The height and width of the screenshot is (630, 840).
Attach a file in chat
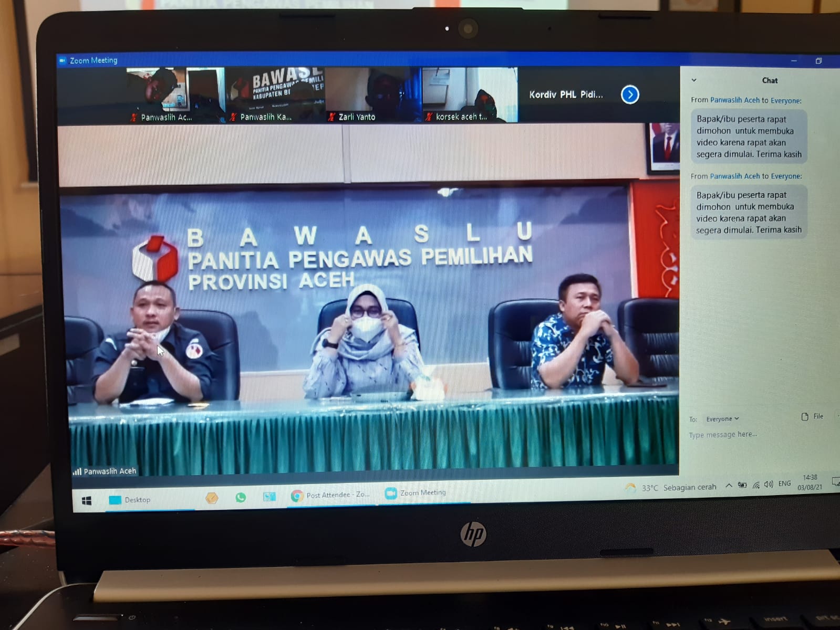coord(812,416)
